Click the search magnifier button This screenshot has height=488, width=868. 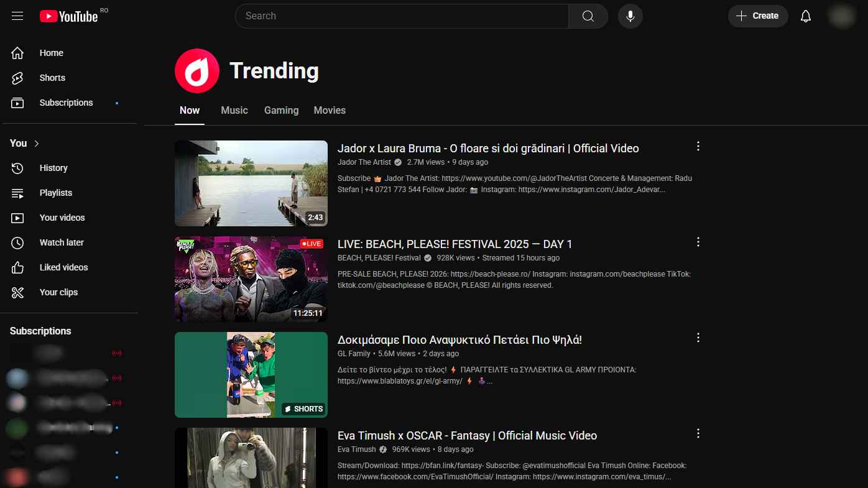tap(588, 16)
